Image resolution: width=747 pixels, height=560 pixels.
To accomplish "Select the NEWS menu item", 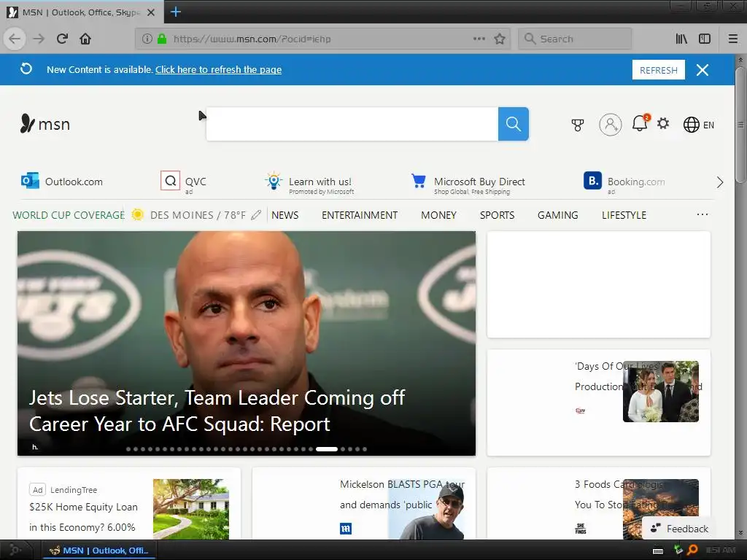I will 285,215.
